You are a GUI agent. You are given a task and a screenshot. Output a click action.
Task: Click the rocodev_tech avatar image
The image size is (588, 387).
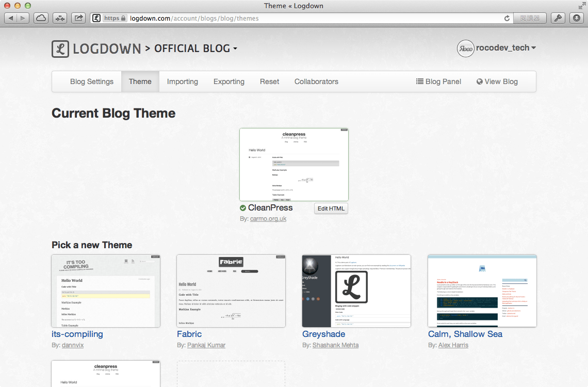click(x=465, y=49)
